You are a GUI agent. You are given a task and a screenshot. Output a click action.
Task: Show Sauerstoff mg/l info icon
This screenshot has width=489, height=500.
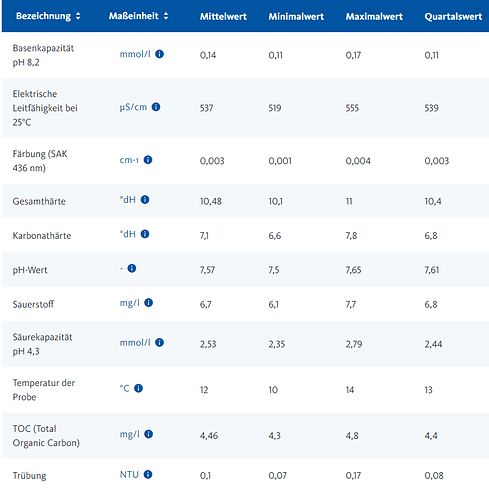coord(148,303)
